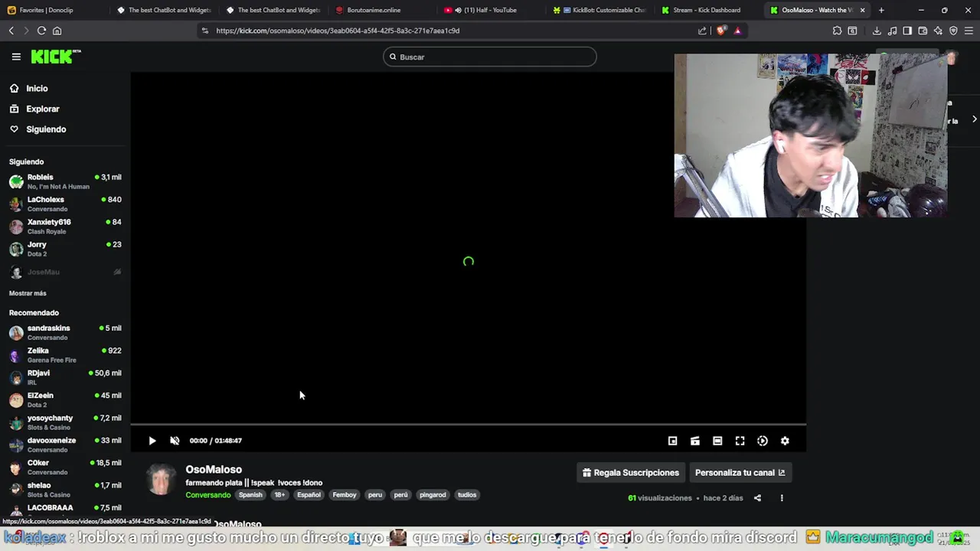Screen dimensions: 980x551
Task: Unmute the video volume icon
Action: [175, 441]
